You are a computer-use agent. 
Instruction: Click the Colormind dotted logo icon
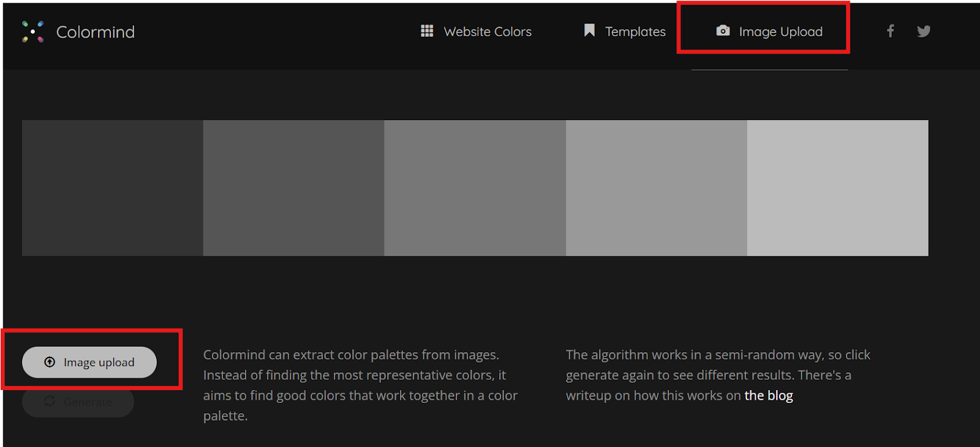tap(32, 32)
